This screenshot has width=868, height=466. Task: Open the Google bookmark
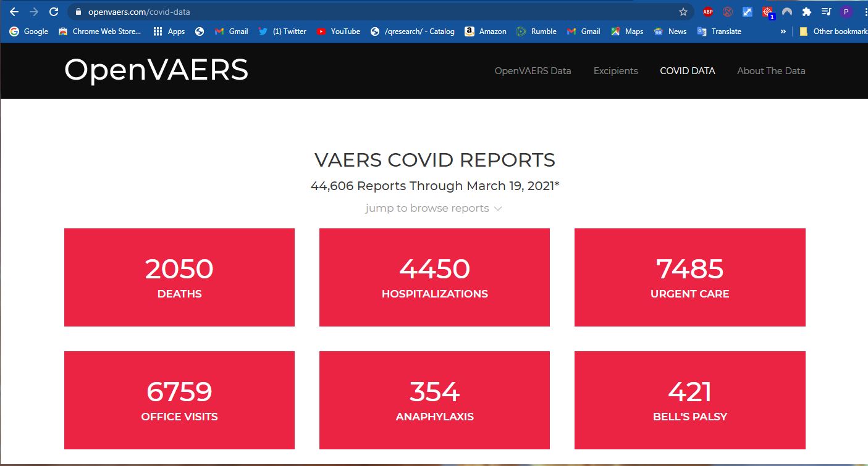pos(28,31)
